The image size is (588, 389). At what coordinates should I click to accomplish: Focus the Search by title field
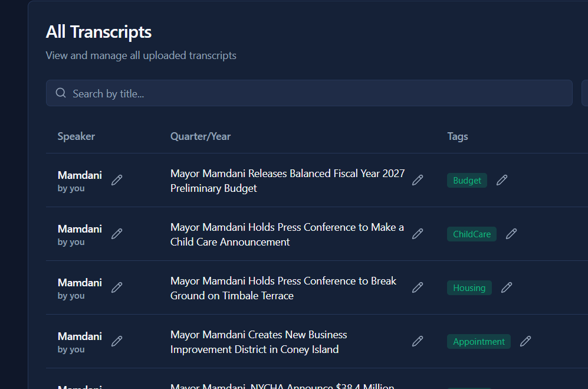[309, 93]
